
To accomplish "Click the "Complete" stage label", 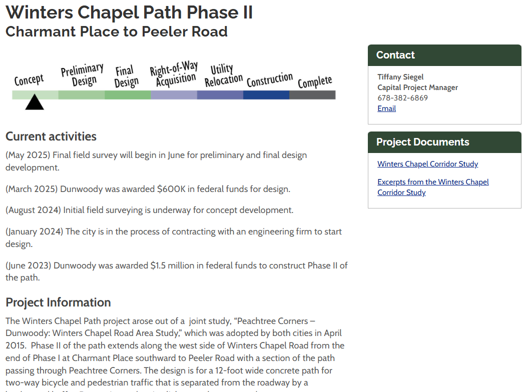I will pyautogui.click(x=315, y=81).
